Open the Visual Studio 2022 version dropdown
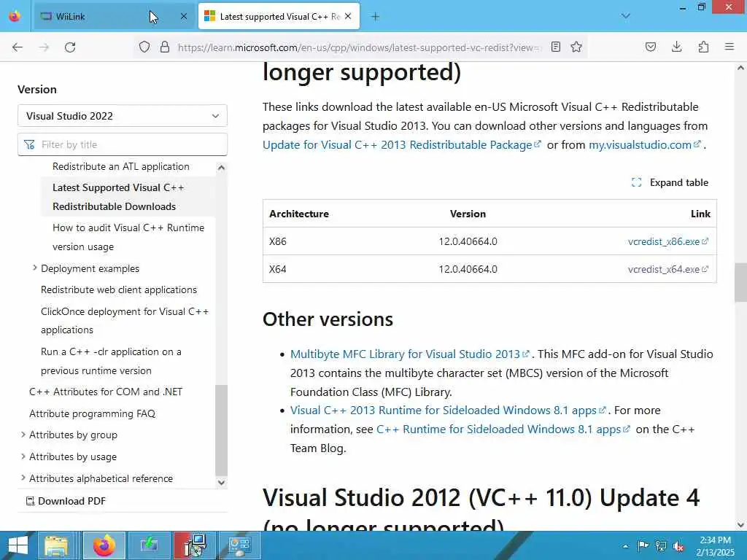The image size is (747, 560). point(123,116)
